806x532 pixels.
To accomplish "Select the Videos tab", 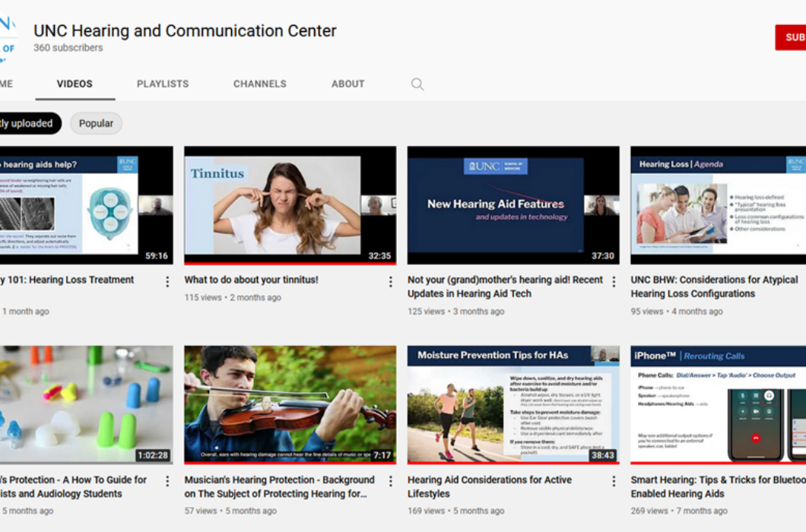I will tap(75, 84).
